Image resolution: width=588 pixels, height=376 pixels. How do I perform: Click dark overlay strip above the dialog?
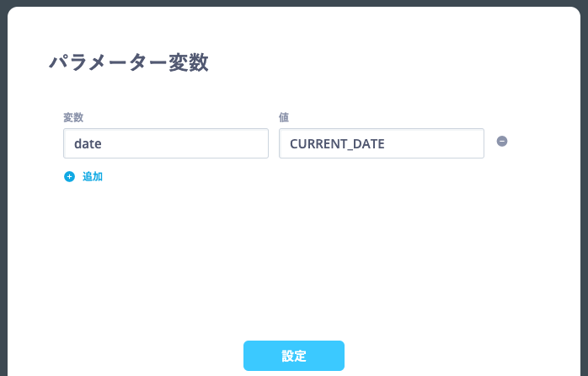click(x=294, y=3)
